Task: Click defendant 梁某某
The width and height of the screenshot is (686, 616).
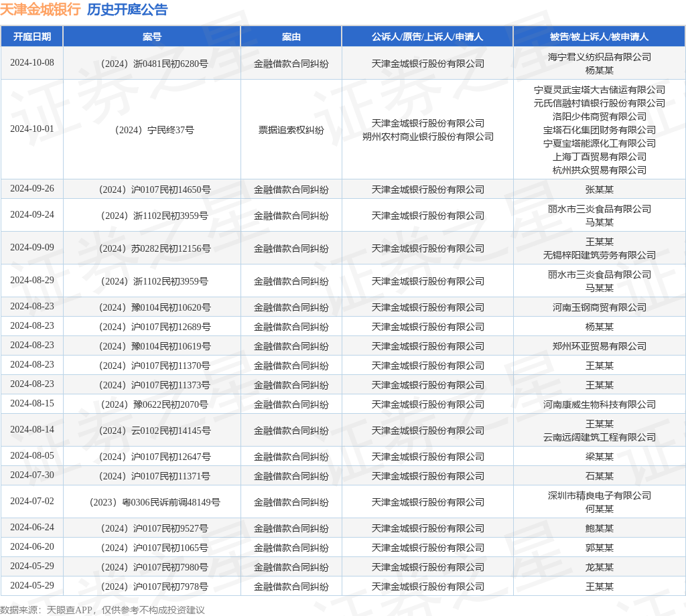Action: tap(600, 457)
